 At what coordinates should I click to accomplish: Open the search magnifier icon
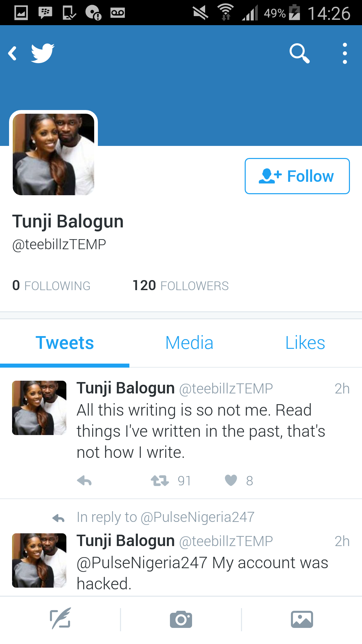click(x=300, y=53)
